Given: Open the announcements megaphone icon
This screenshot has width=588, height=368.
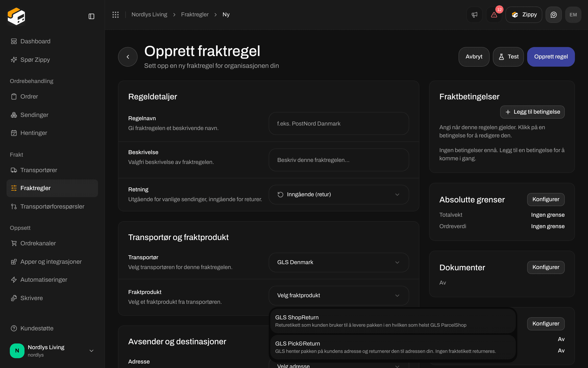Looking at the screenshot, I should coord(474,15).
